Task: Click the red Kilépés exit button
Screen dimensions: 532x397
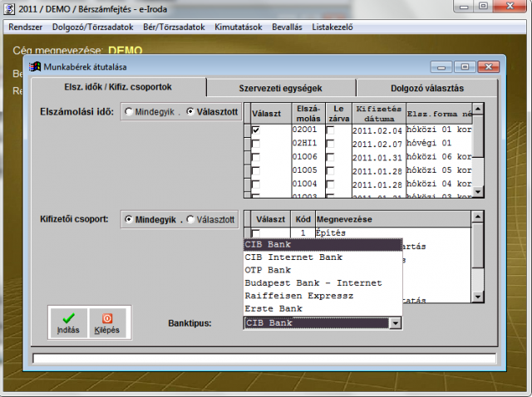Action: 107,322
